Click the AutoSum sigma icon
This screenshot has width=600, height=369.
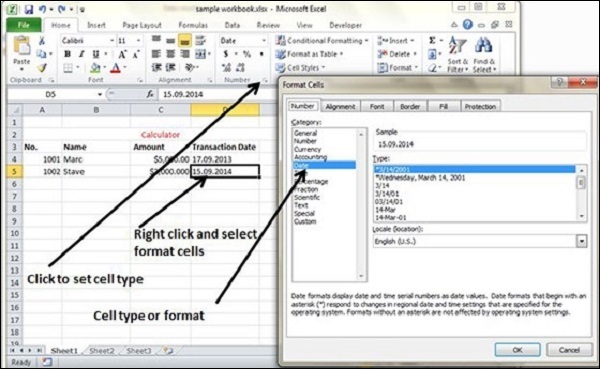432,41
